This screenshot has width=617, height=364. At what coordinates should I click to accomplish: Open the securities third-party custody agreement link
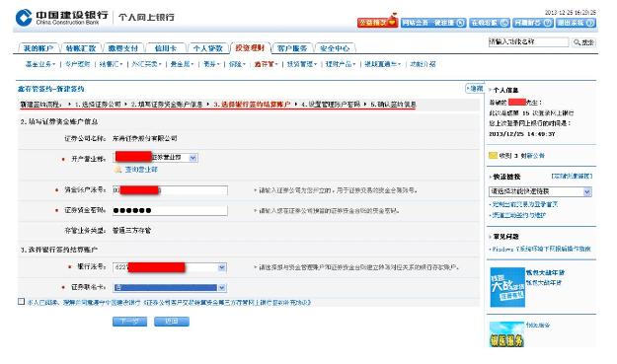point(227,302)
